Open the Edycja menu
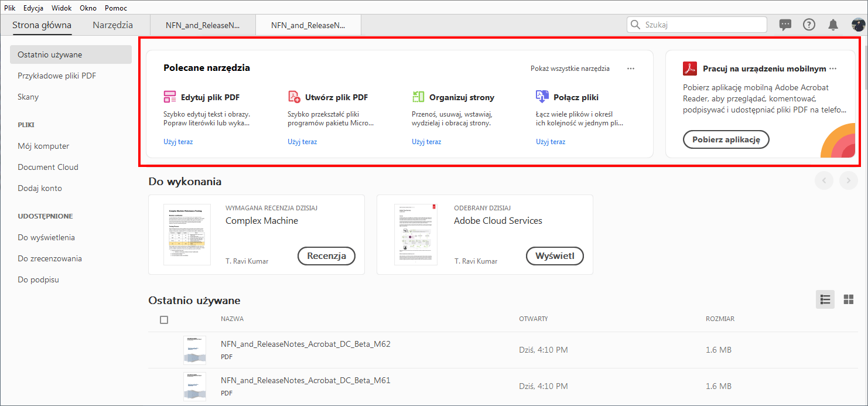The width and height of the screenshot is (868, 406). tap(33, 8)
